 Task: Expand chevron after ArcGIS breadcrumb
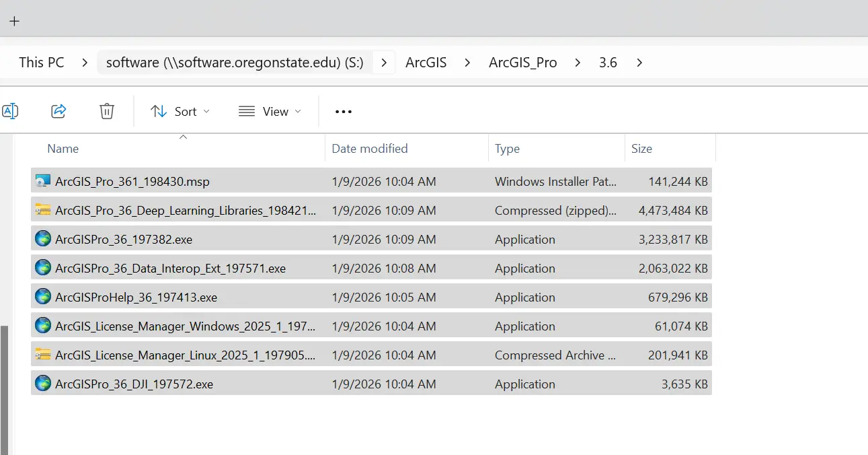pyautogui.click(x=467, y=63)
